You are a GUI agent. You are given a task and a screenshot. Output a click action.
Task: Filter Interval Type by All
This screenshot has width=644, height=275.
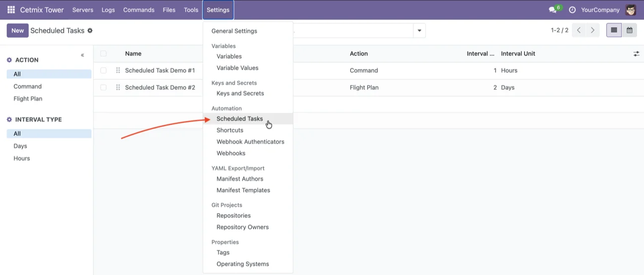point(49,133)
